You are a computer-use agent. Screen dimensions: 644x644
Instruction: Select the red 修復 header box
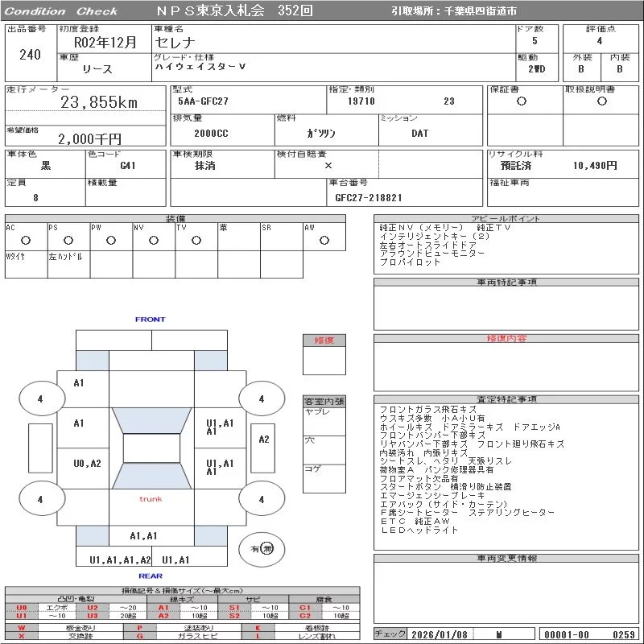(324, 341)
